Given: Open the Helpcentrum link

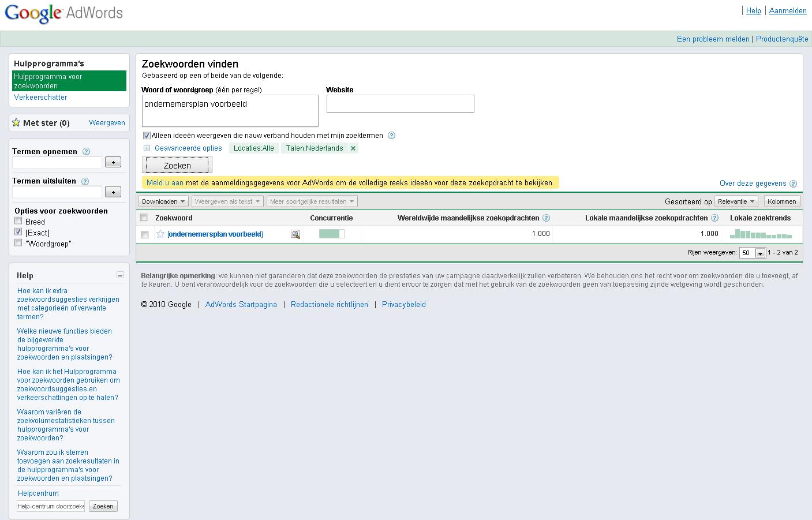Looking at the screenshot, I should (x=38, y=493).
